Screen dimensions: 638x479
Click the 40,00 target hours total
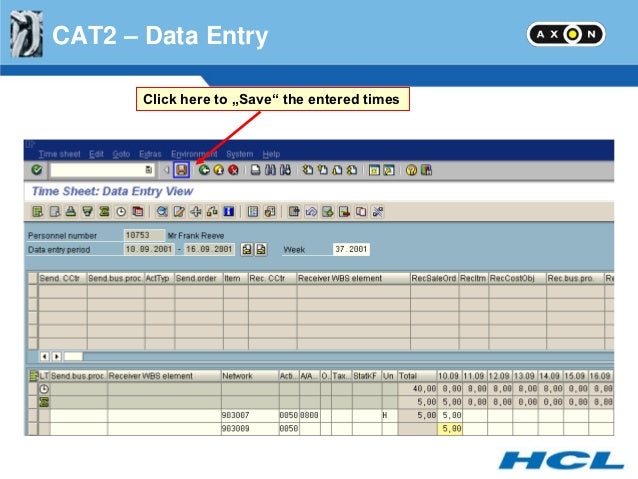tap(417, 389)
